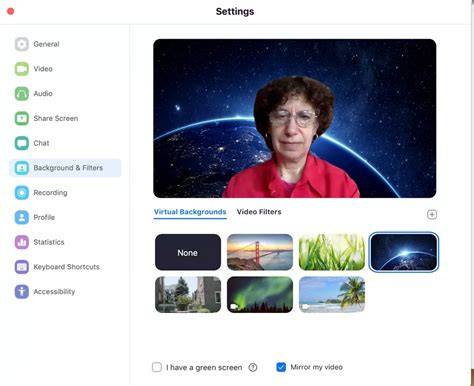Open the Accessibility icon

tap(22, 292)
